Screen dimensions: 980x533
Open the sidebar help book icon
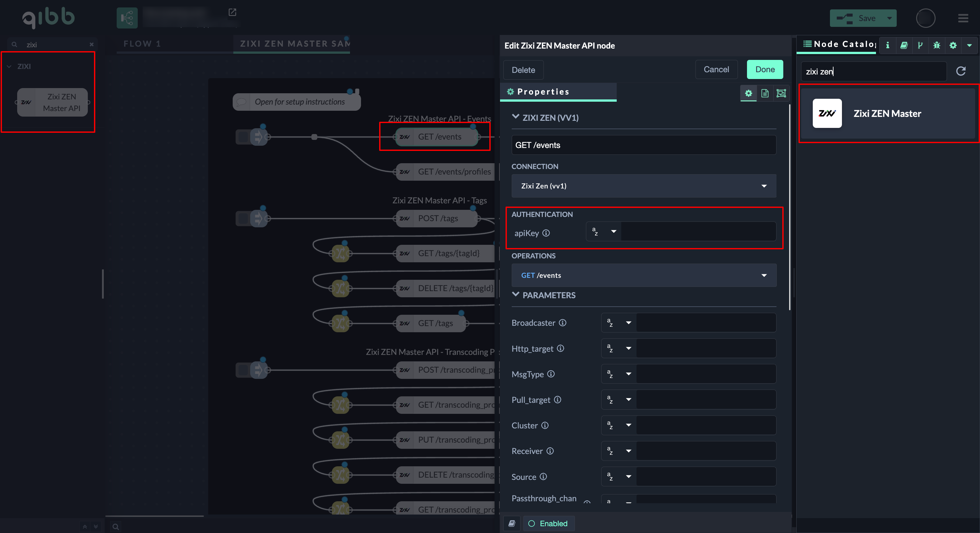(x=904, y=45)
